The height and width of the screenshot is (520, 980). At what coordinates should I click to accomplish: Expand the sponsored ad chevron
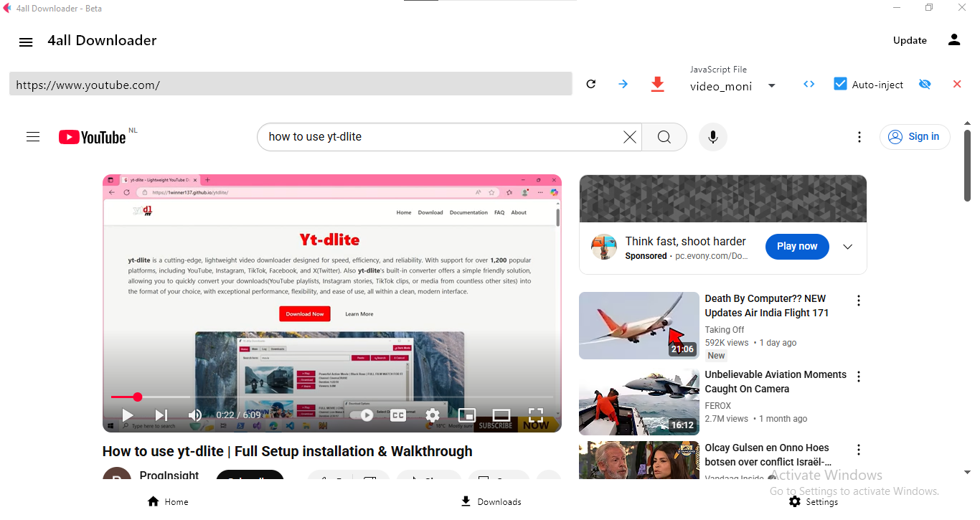click(848, 247)
